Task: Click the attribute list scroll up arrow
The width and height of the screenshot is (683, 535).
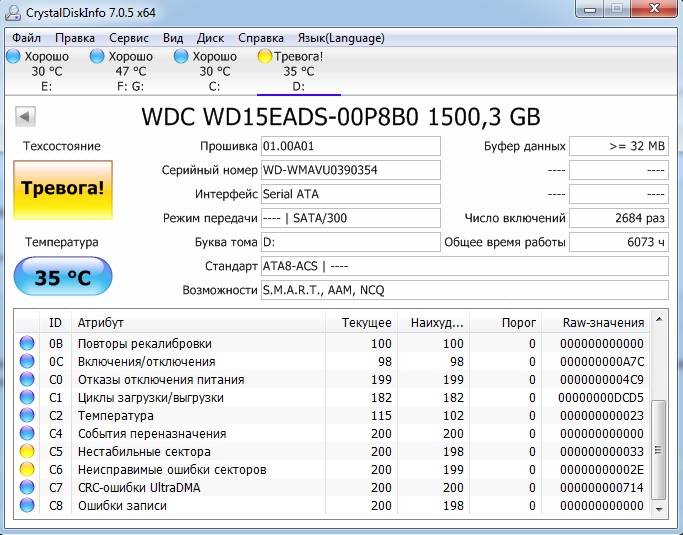Action: click(659, 319)
